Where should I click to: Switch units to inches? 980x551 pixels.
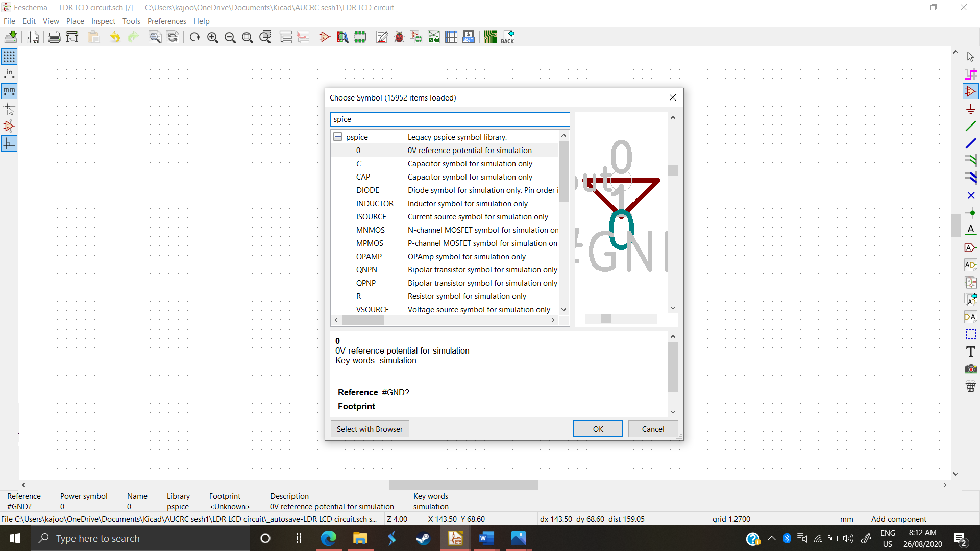9,74
